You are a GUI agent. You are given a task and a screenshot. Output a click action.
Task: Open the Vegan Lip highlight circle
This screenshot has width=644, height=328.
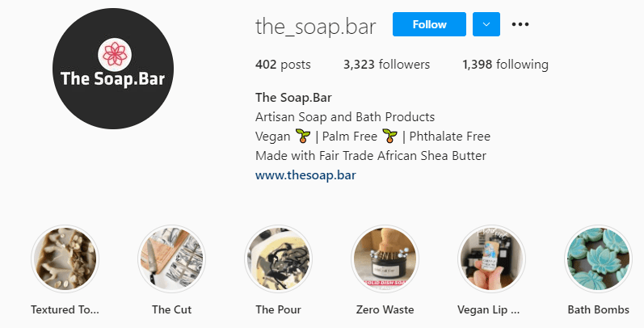click(x=491, y=259)
